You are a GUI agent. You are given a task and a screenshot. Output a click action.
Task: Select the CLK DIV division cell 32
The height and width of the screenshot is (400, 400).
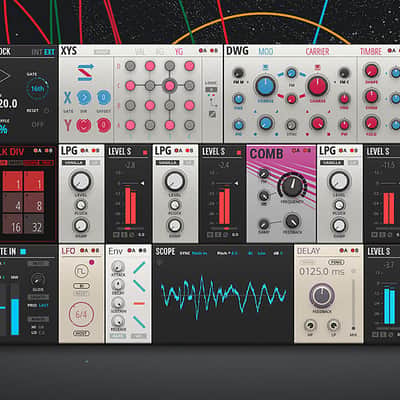pos(34,224)
